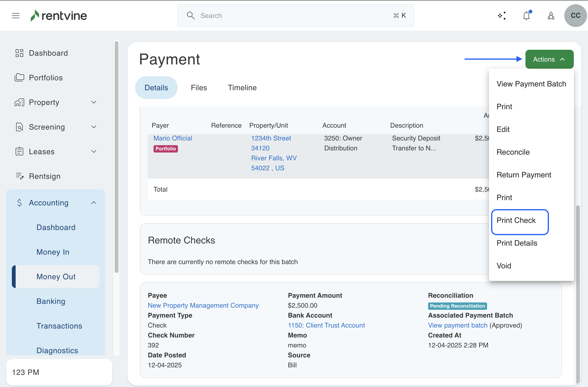Open New Property Management Company payee link
Screen dimensions: 588x387
point(203,305)
